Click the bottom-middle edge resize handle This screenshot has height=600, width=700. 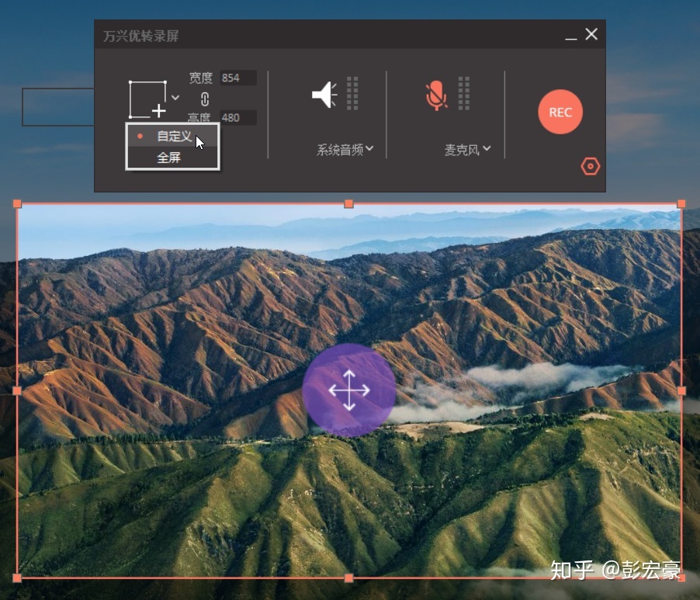[348, 578]
